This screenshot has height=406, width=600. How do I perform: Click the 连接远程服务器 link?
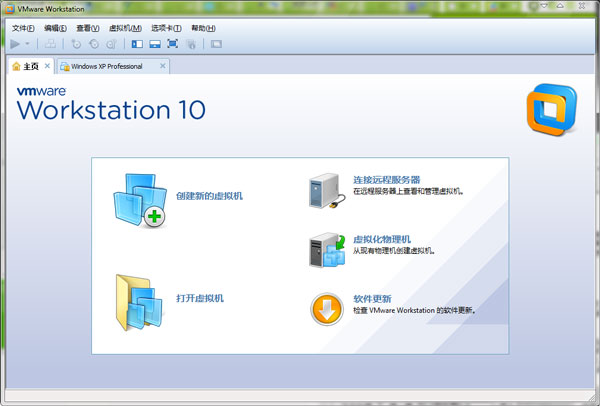click(386, 180)
